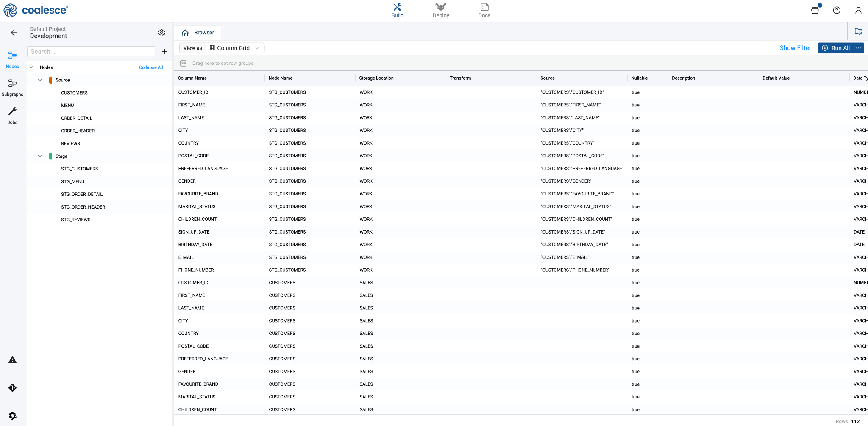Sort by Column Name header
This screenshot has height=426, width=868.
tap(192, 78)
